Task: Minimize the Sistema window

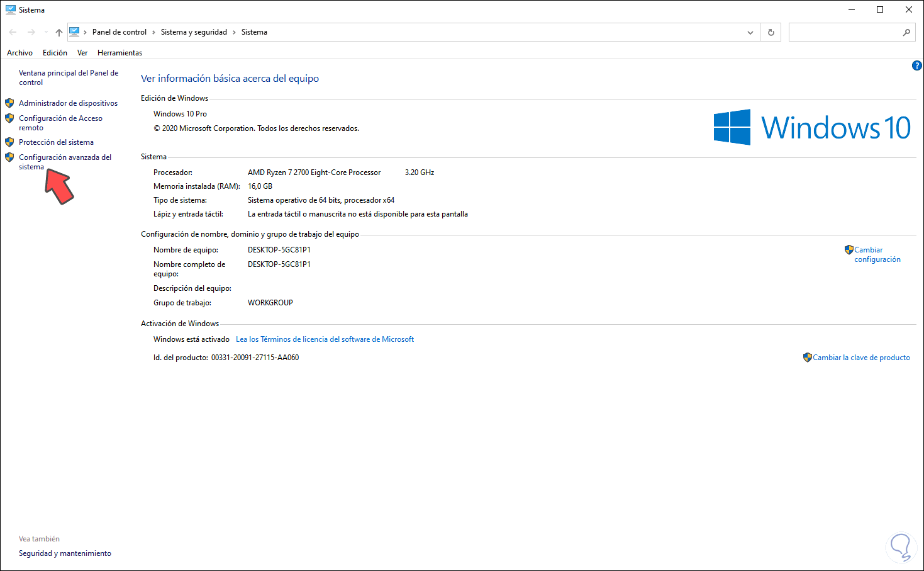Action: coord(852,9)
